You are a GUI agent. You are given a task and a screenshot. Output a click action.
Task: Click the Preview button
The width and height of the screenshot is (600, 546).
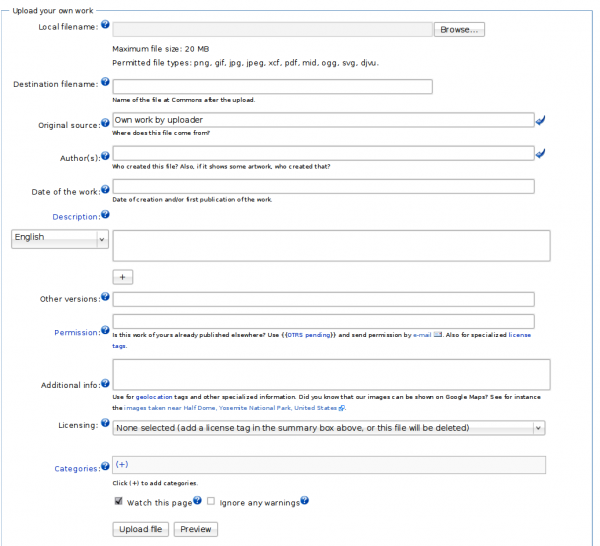(196, 529)
